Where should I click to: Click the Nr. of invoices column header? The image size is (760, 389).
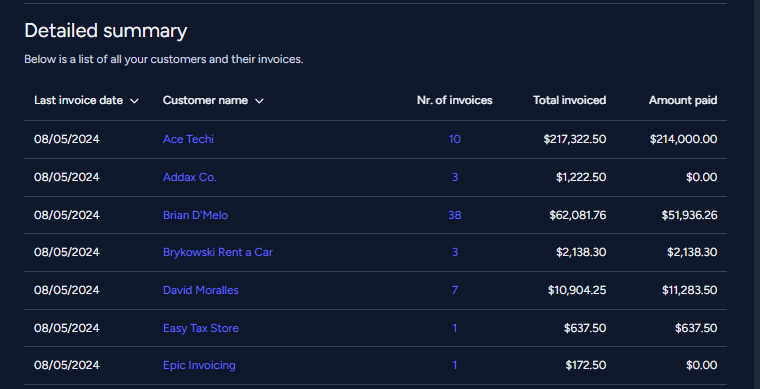click(455, 100)
